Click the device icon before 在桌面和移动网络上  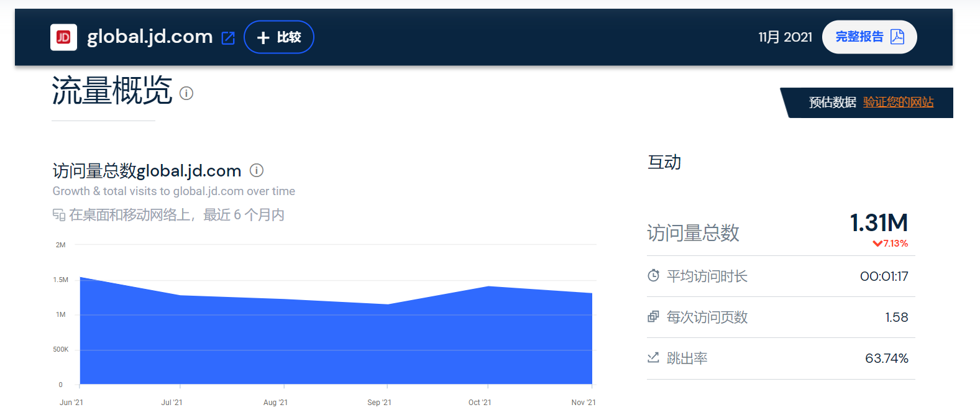(x=59, y=215)
